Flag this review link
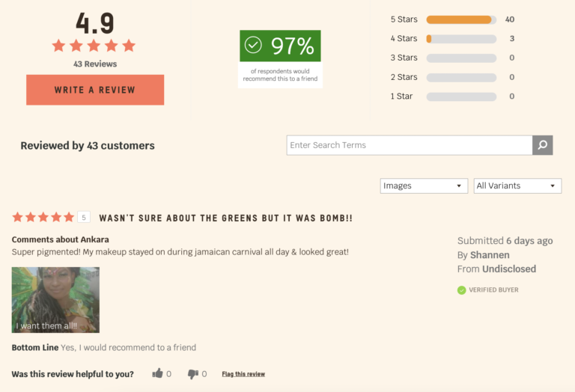The height and width of the screenshot is (392, 575). pyautogui.click(x=243, y=374)
